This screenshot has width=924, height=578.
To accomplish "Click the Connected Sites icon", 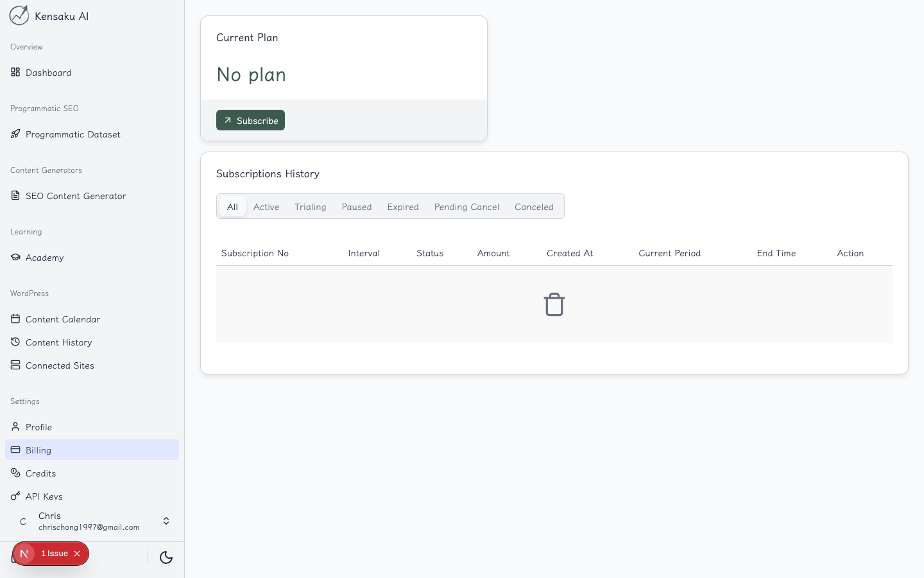I will tap(15, 365).
